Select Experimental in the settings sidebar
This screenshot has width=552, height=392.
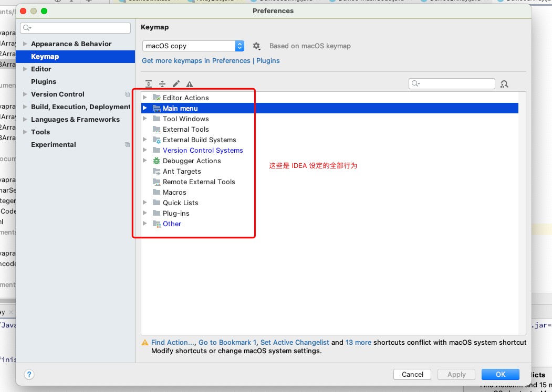point(54,145)
